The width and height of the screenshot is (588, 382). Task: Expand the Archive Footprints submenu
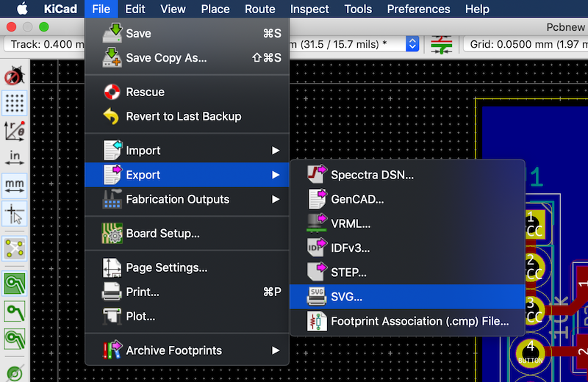187,350
